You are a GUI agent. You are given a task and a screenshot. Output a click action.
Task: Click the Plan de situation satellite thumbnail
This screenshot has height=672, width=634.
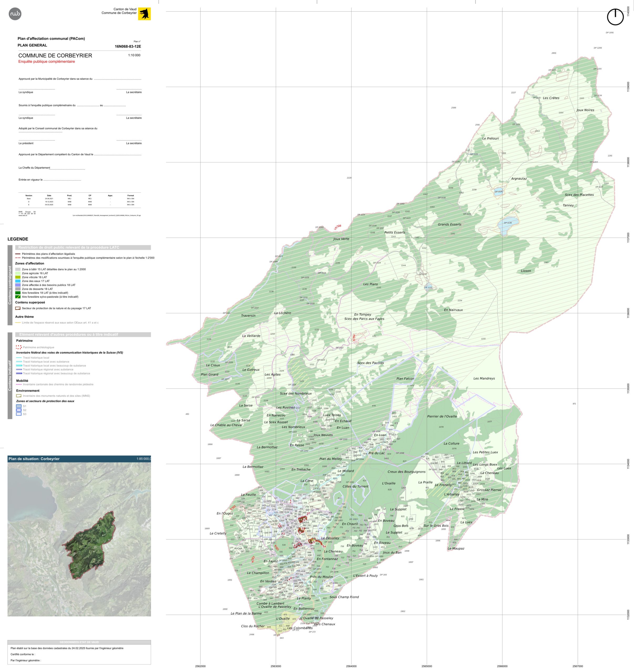79,539
